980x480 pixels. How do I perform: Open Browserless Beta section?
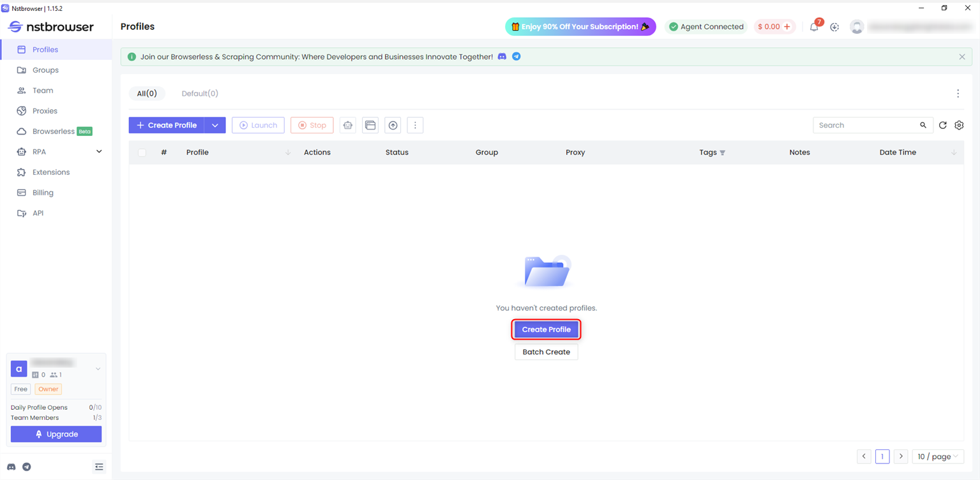[56, 131]
